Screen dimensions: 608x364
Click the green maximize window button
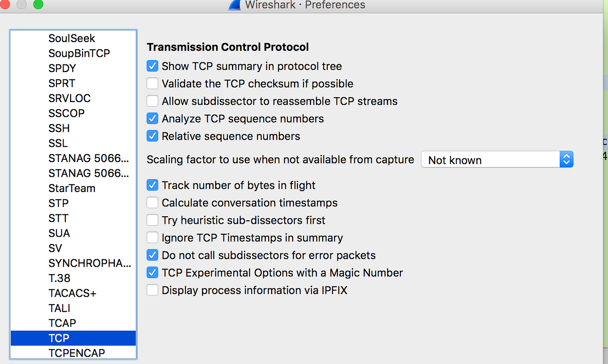39,4
